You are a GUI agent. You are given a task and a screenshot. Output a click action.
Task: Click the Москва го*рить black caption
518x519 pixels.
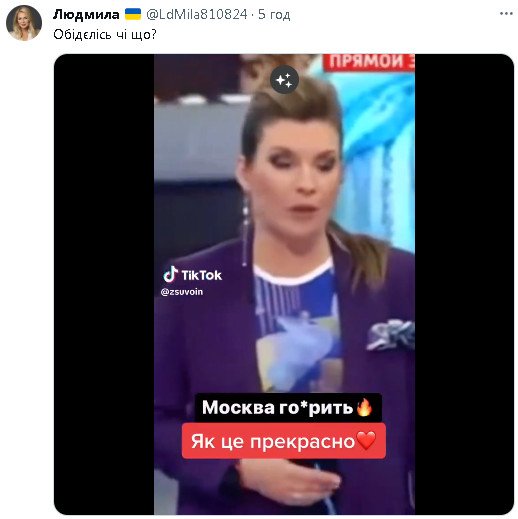[x=288, y=407]
